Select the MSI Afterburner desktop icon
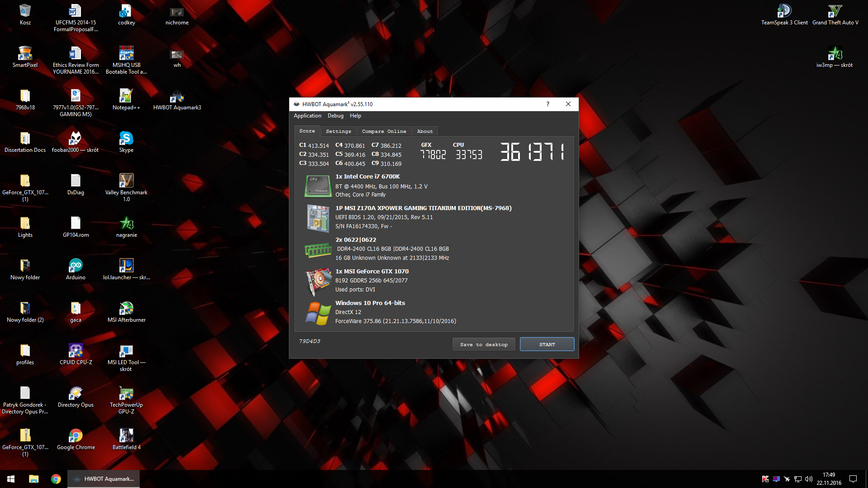Screen dimensions: 868x488 [x=127, y=312]
